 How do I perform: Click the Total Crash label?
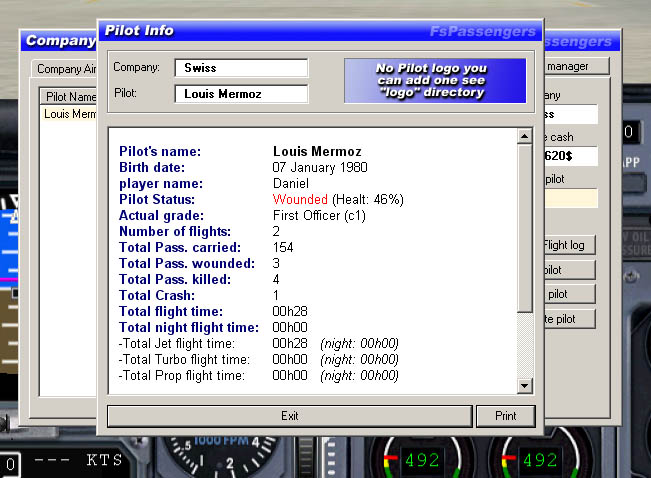157,296
